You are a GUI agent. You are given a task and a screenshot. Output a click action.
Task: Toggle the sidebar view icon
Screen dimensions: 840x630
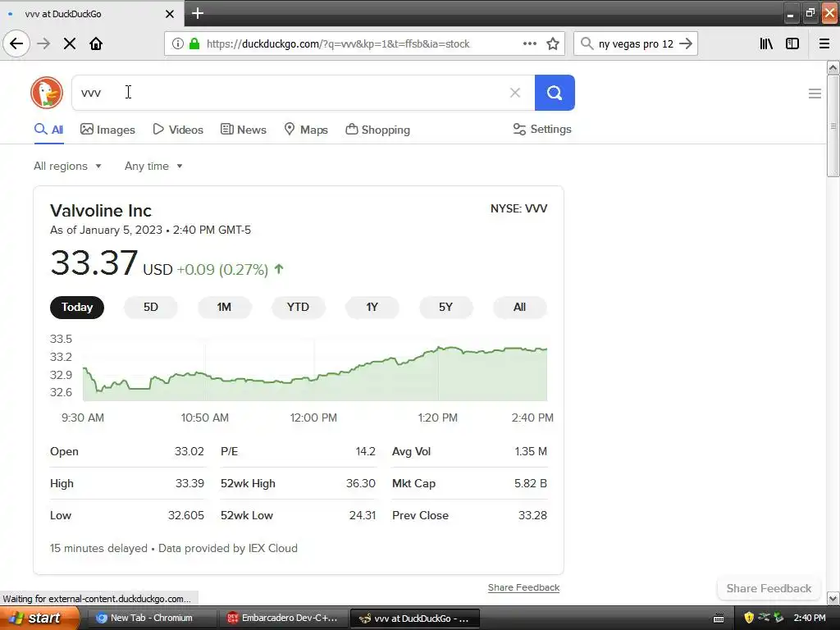click(x=792, y=43)
